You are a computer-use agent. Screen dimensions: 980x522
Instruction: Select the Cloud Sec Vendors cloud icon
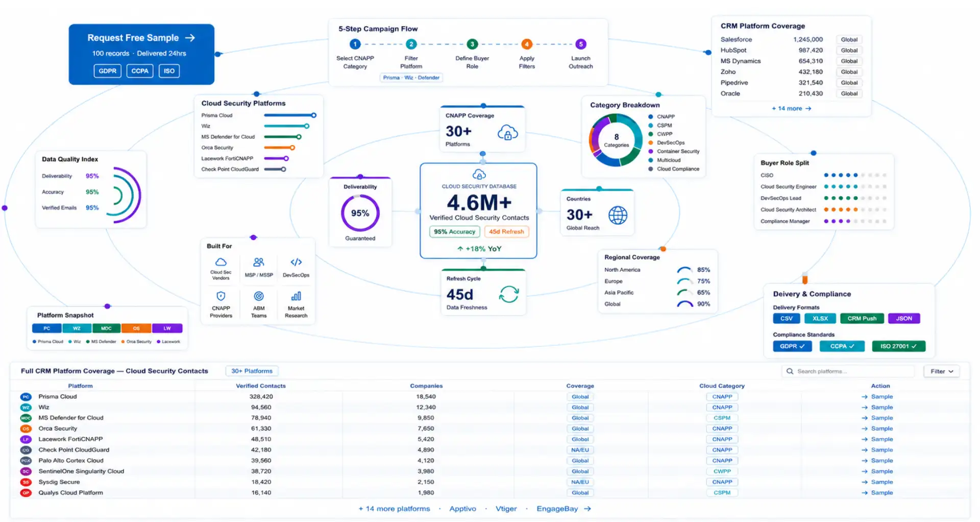click(x=220, y=262)
